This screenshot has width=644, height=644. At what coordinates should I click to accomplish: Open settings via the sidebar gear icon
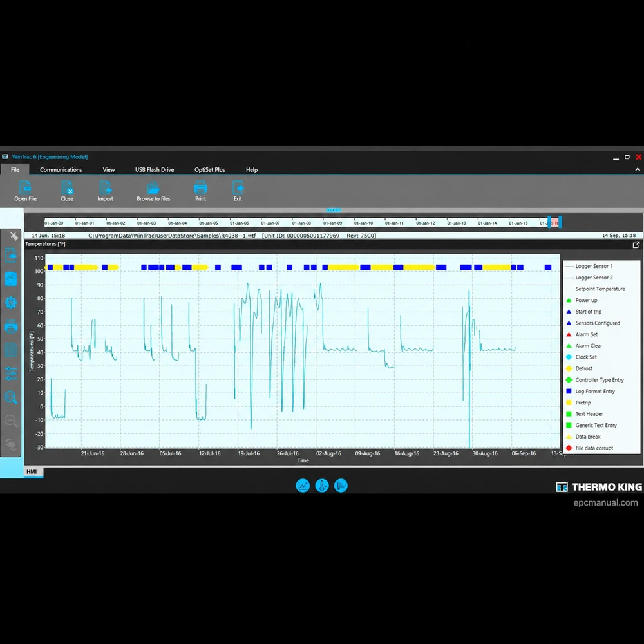(11, 303)
